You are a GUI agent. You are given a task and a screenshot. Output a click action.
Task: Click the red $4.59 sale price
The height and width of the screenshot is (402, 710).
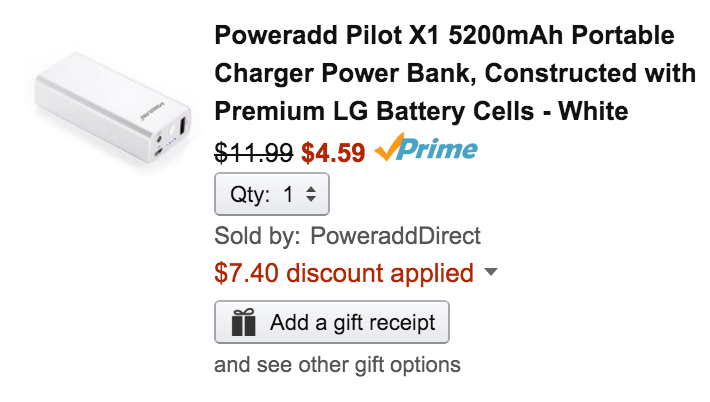333,153
